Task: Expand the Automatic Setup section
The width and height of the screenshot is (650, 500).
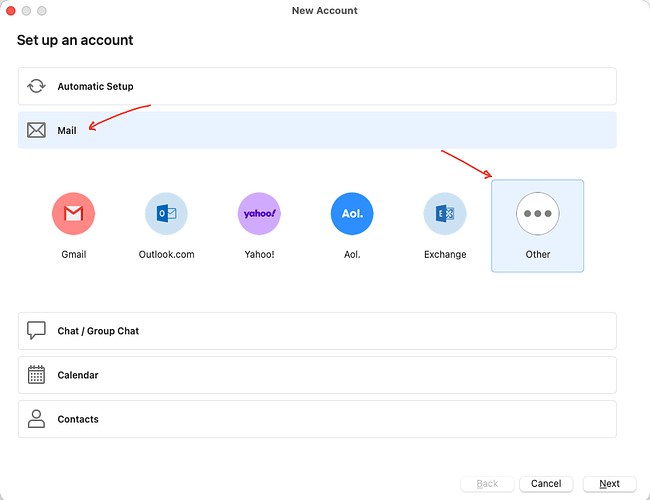Action: click(x=317, y=86)
